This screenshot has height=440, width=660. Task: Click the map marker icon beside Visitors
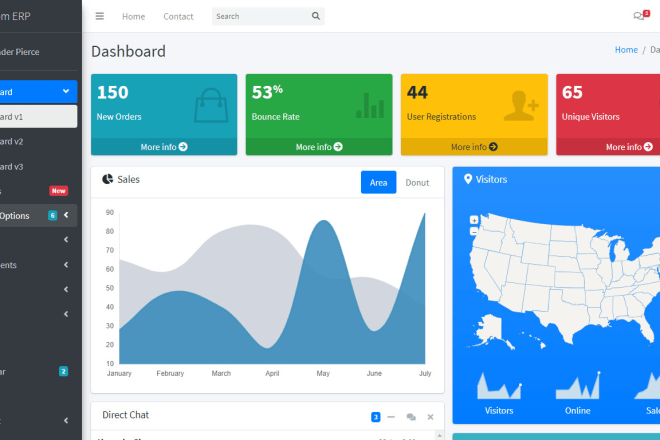(468, 179)
